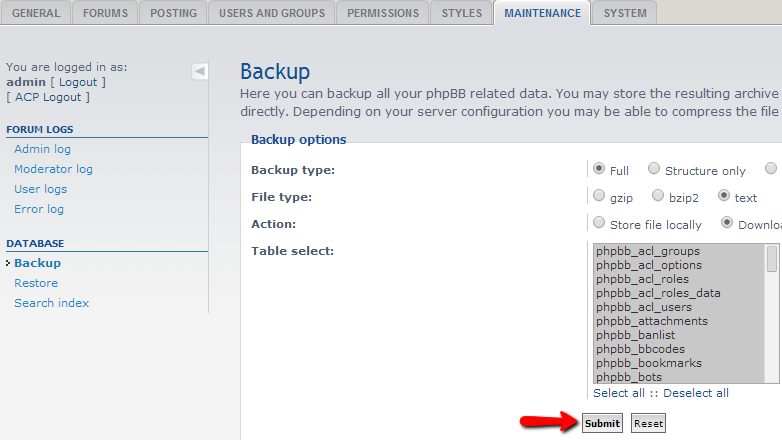This screenshot has width=782, height=440.
Task: Open the Maintenance tab
Action: (x=542, y=13)
